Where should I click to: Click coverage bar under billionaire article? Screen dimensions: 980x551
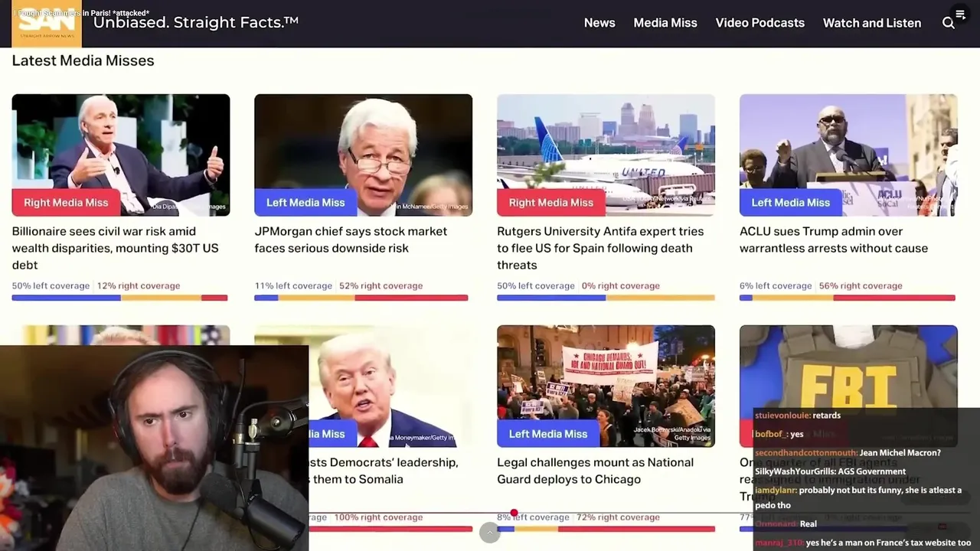[x=119, y=298]
